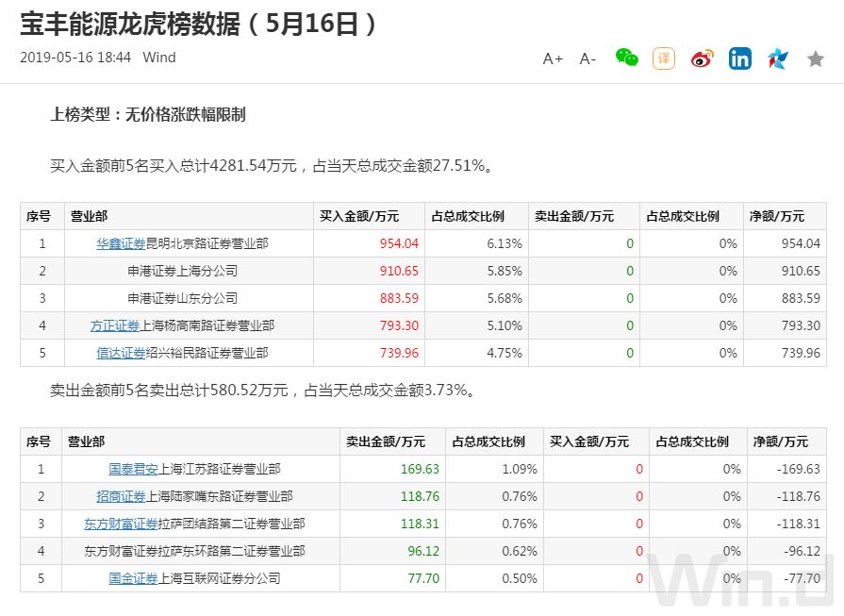
Task: Share the article via WeChat icon
Action: click(626, 58)
